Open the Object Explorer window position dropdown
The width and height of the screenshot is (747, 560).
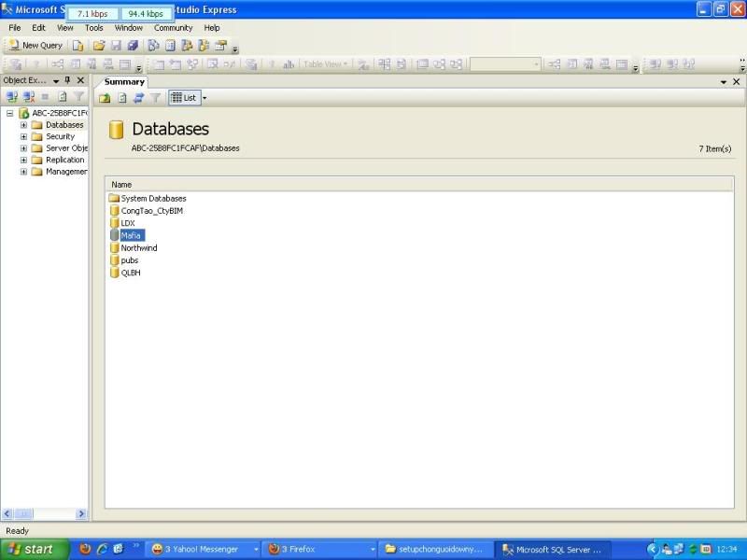56,81
